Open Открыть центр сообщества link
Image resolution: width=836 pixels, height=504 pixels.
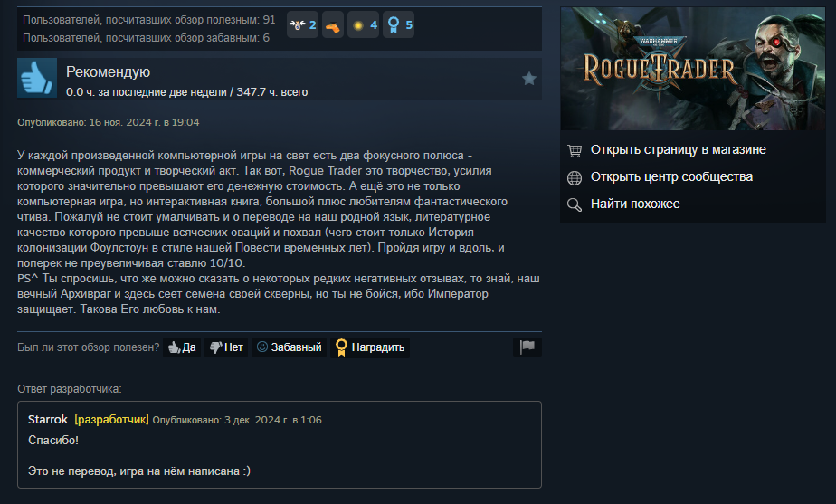click(671, 177)
